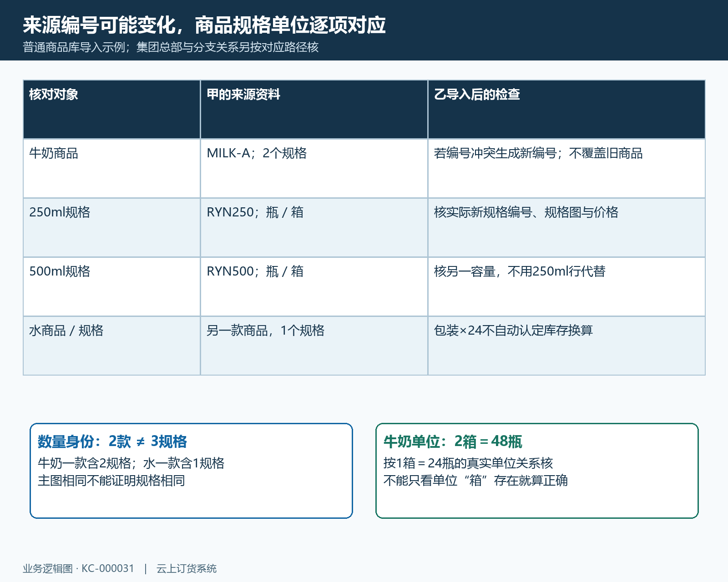Click the 牛奶商品 row cell
The image size is (728, 582).
coord(111,169)
